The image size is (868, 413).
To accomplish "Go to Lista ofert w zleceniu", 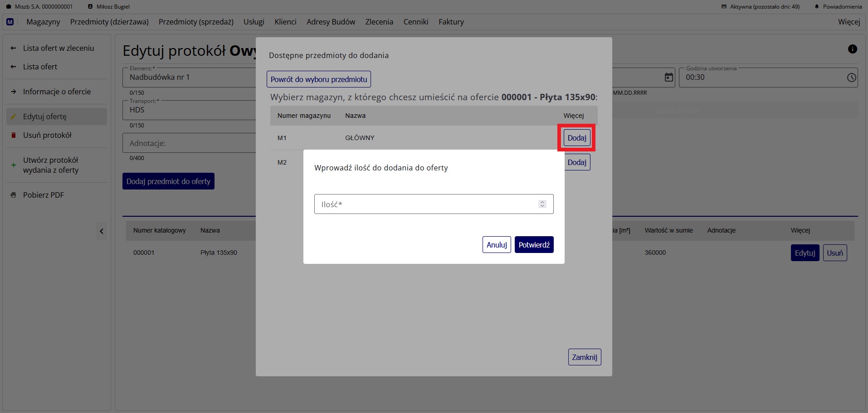I will pos(58,48).
